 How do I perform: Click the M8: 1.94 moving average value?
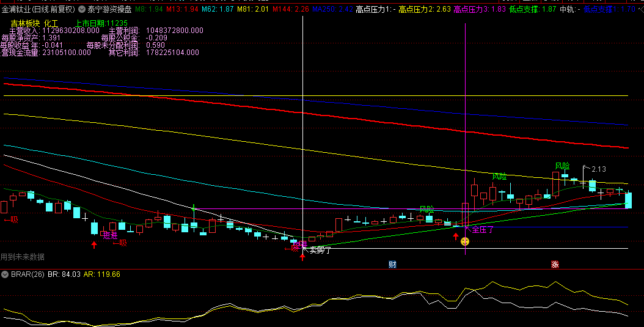tap(148, 9)
